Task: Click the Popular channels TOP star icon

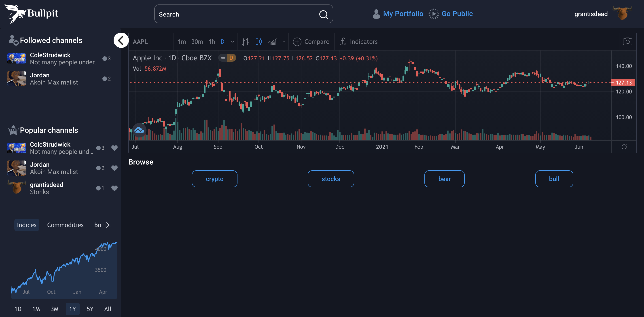Action: coord(13,130)
